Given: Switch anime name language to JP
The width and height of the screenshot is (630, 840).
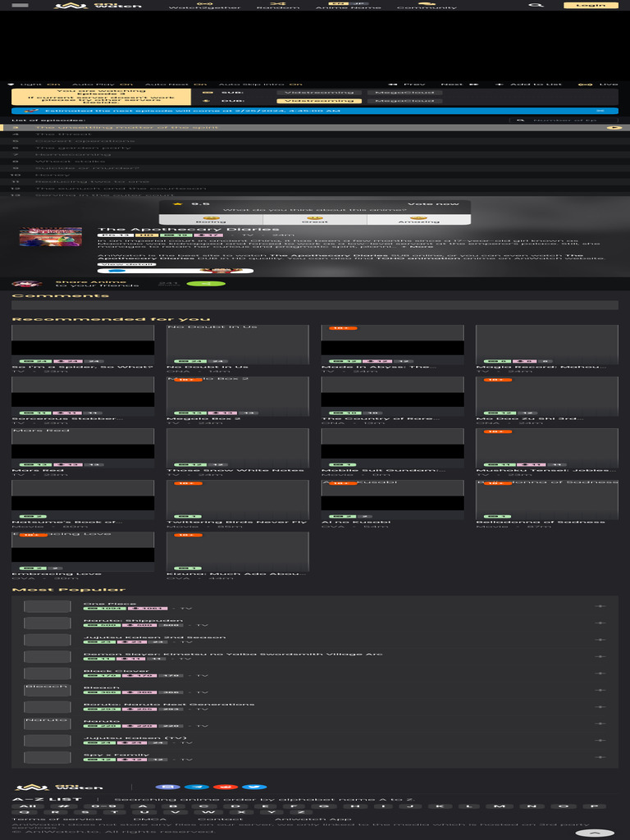Looking at the screenshot, I should 358,3.
